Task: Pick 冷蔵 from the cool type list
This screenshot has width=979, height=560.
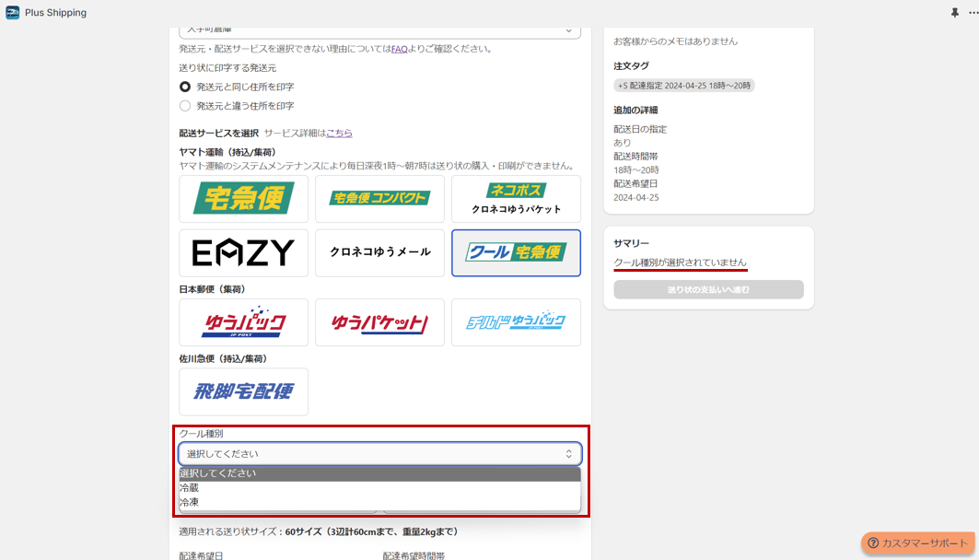Action: click(379, 488)
